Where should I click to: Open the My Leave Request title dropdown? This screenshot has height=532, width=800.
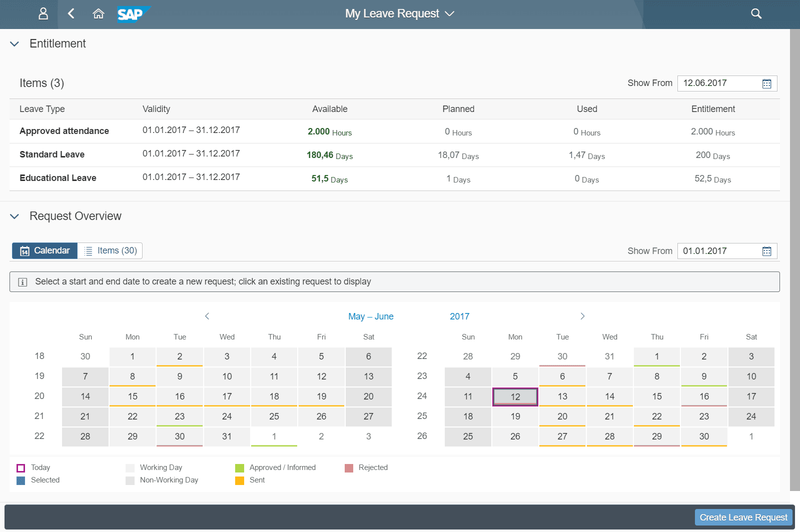399,13
